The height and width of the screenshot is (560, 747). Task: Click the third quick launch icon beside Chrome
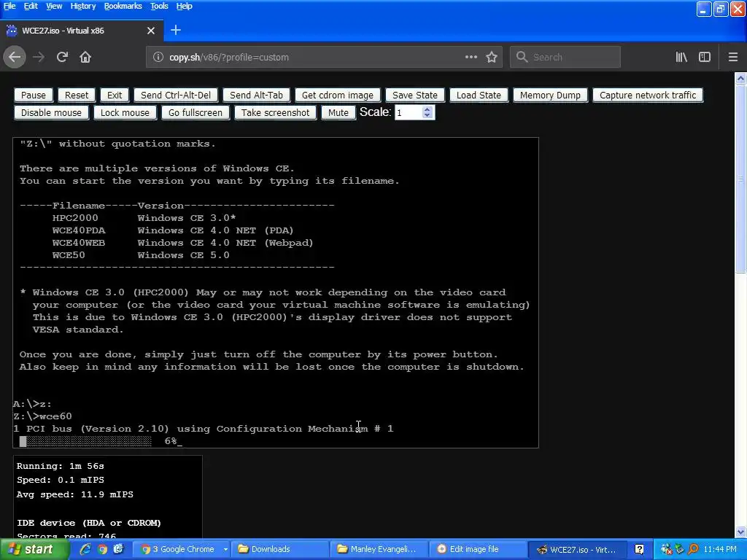(x=118, y=549)
